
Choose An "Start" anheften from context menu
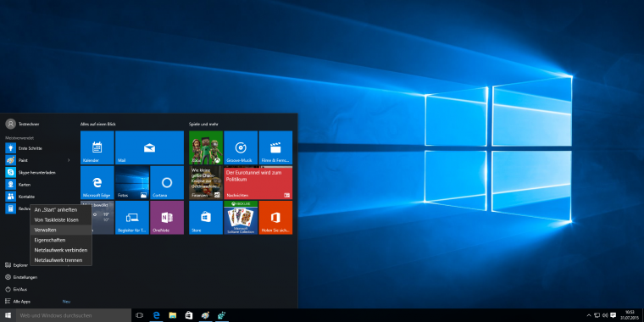pos(61,210)
